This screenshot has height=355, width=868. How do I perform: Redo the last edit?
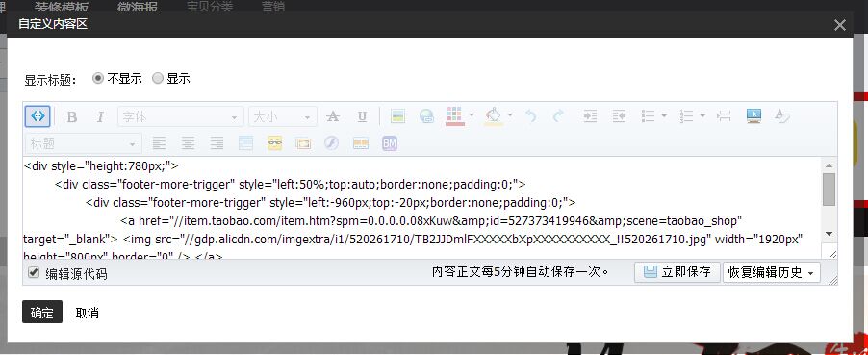558,115
